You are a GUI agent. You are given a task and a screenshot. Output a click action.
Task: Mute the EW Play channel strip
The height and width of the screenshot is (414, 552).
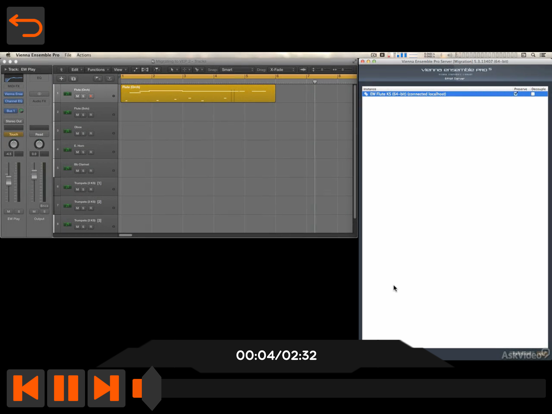9,212
